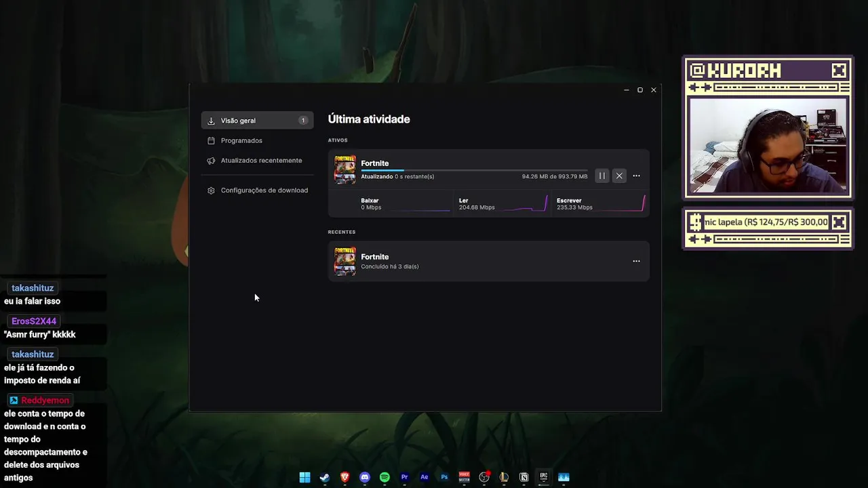Pause the active Fortnite update
The image size is (868, 488).
tap(601, 176)
